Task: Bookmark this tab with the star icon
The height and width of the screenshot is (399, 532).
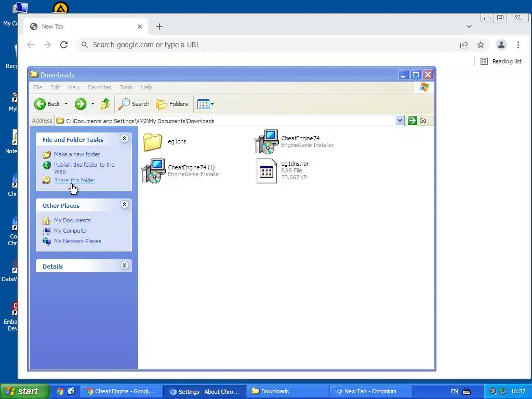Action: tap(481, 45)
